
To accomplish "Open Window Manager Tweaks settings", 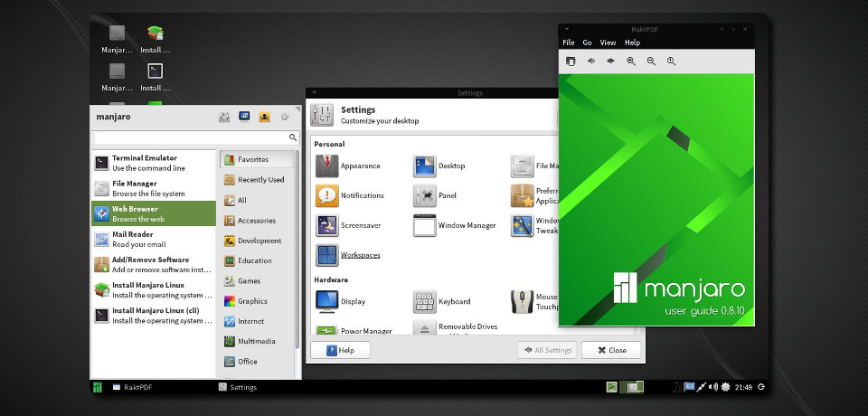I will (534, 225).
